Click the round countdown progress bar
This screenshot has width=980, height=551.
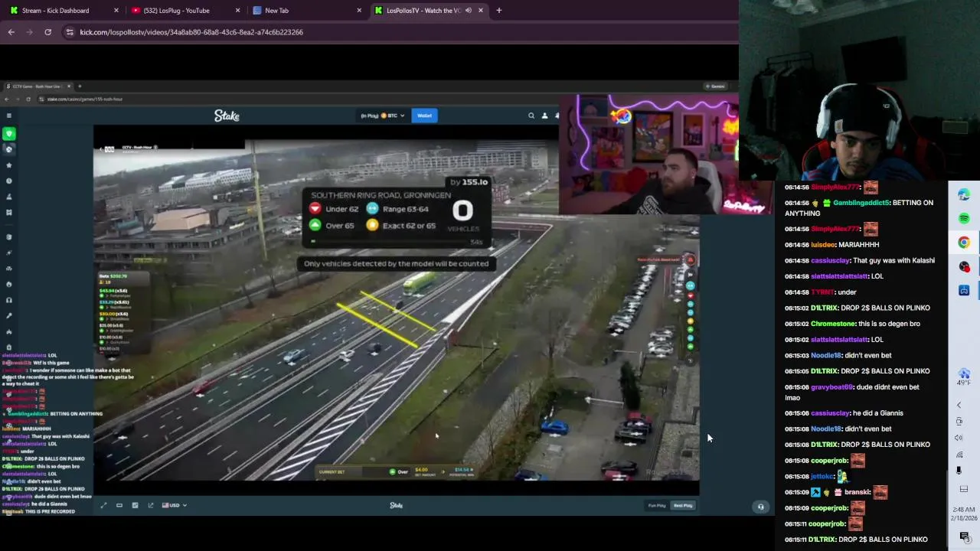(x=390, y=242)
